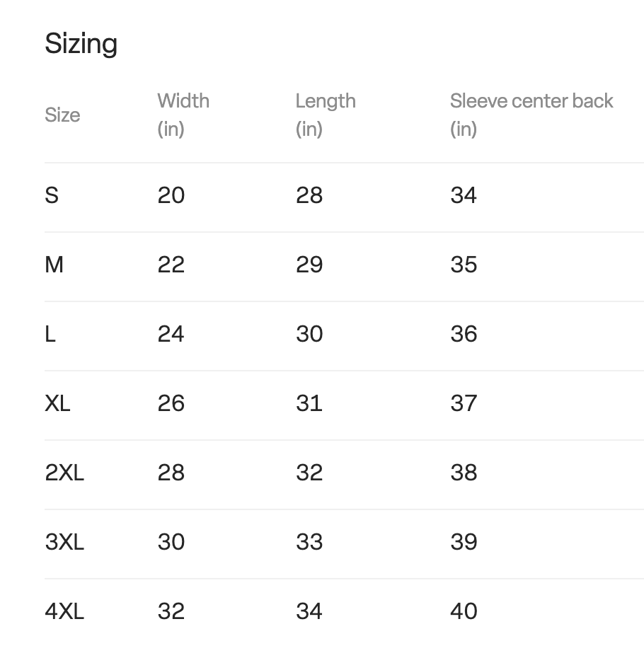Click the width value 26 for size XL
This screenshot has height=653, width=644.
coord(171,403)
